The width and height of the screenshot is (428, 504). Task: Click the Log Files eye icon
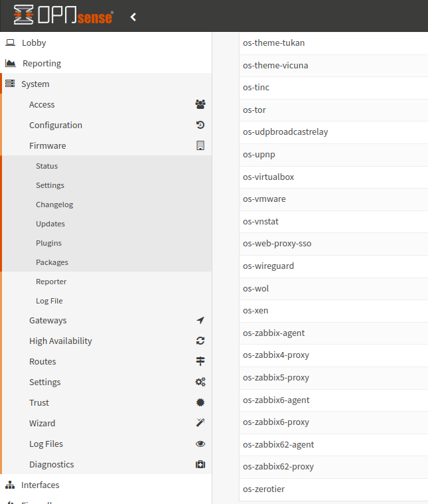coord(200,444)
